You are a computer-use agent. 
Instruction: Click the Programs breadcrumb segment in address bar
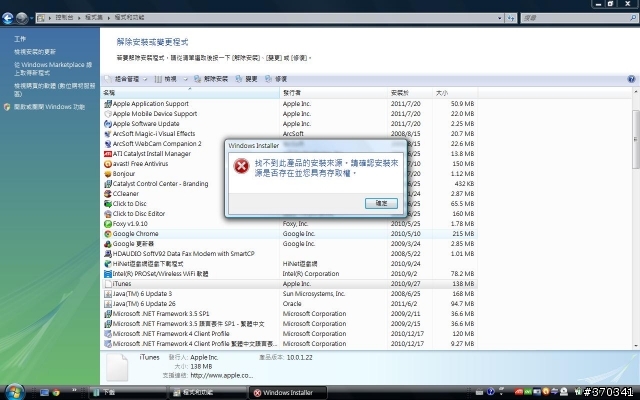click(93, 18)
